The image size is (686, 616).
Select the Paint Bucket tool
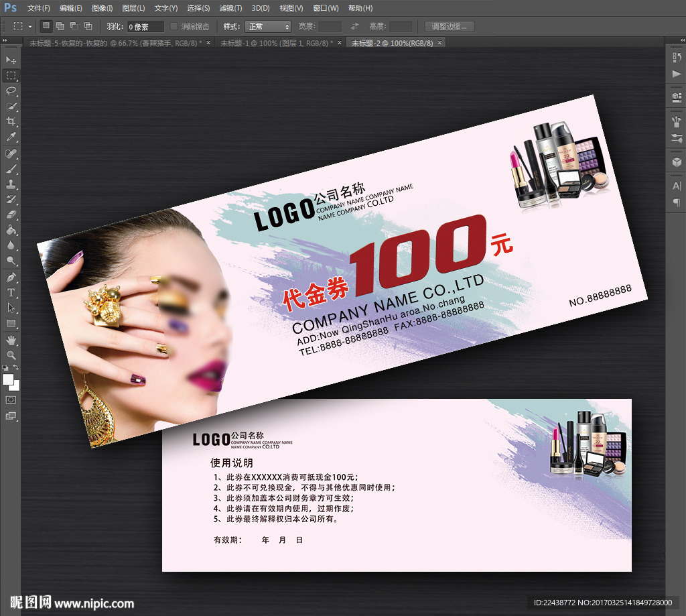[x=11, y=230]
